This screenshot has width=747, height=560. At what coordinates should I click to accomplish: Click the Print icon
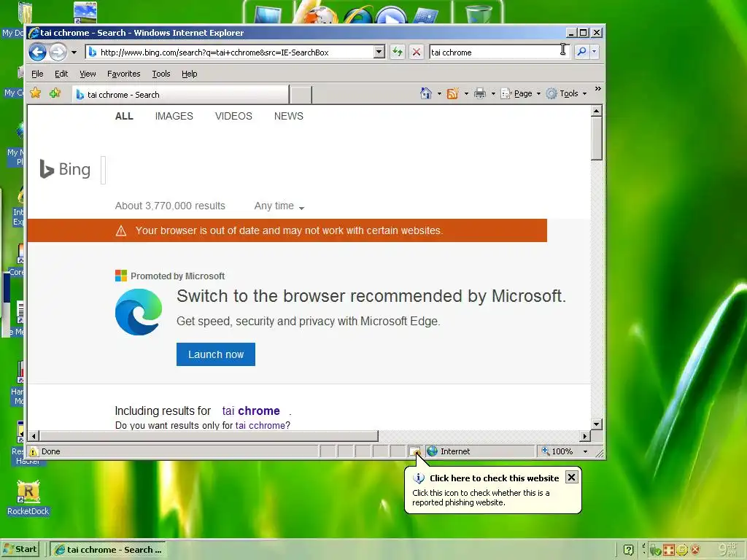click(480, 93)
